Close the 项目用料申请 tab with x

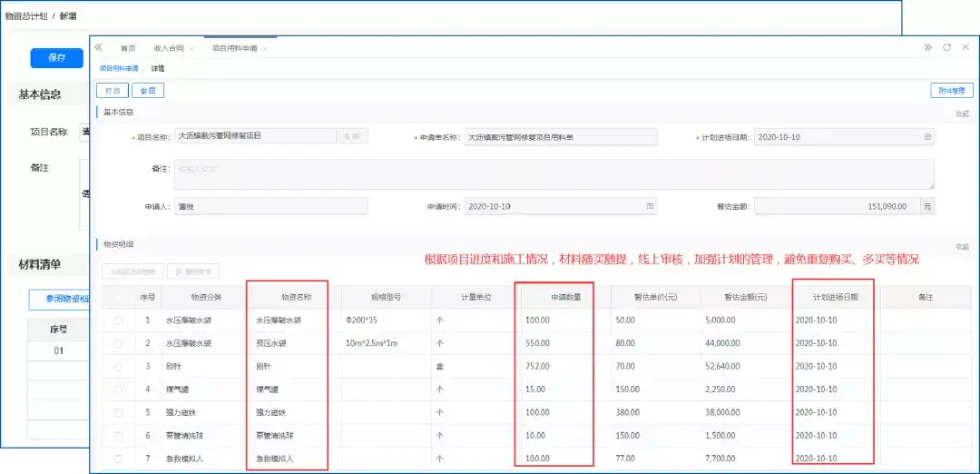[x=265, y=49]
